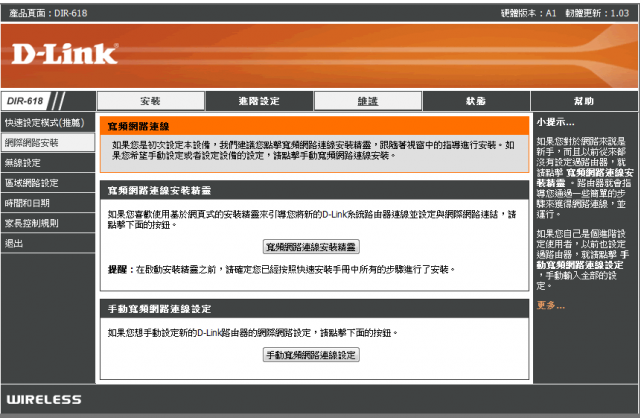
Task: Click the 手動寬頻網路連線設定 section header
Action: pos(159,309)
